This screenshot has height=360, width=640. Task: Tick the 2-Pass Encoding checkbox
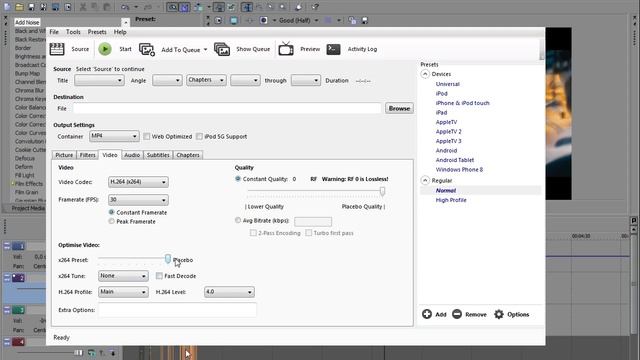[x=253, y=233]
